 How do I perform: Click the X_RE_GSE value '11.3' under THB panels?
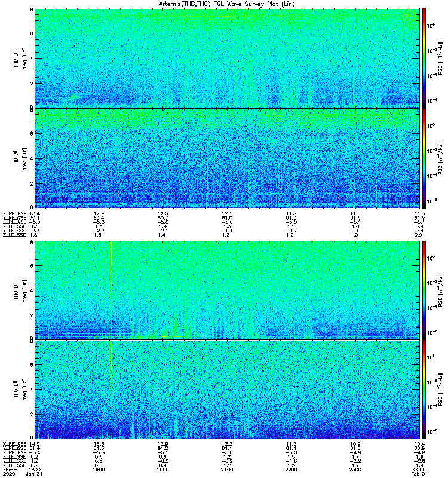pyautogui.click(x=419, y=213)
